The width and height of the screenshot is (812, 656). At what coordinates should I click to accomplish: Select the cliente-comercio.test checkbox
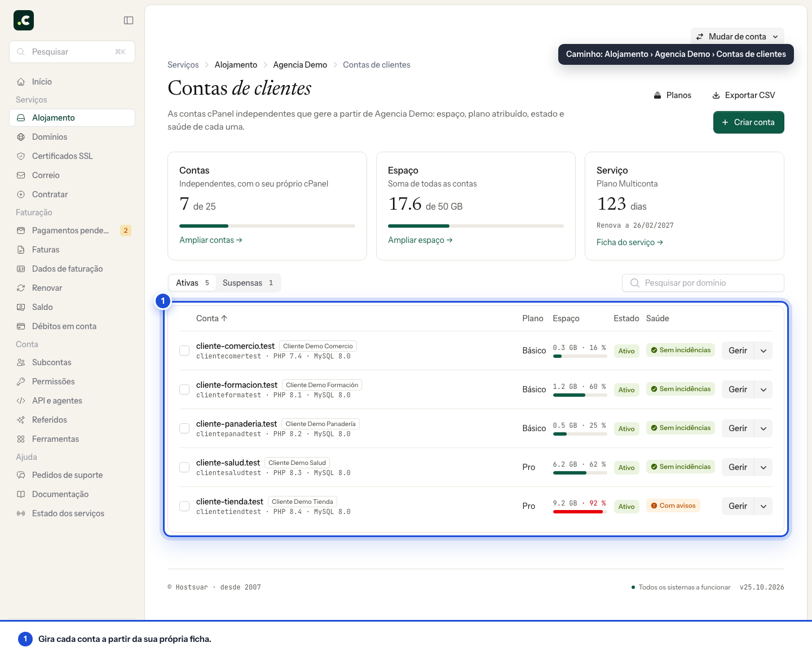184,351
